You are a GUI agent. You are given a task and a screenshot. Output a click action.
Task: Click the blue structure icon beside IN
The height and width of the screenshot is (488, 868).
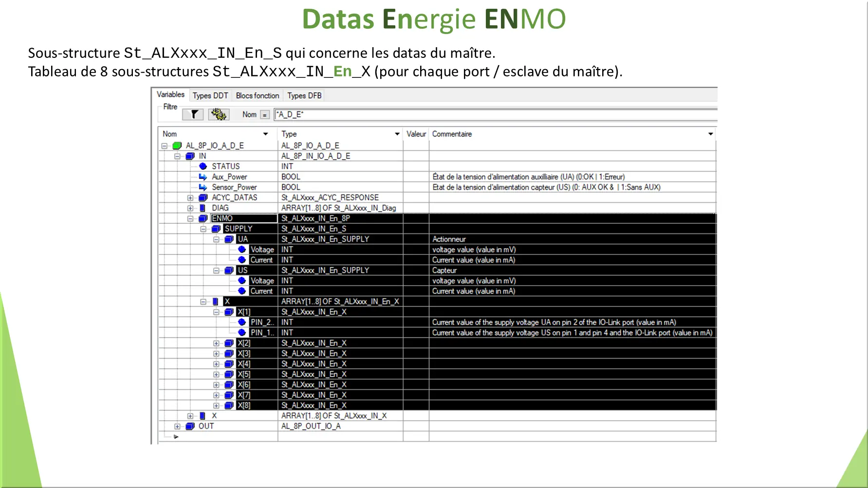coord(190,156)
